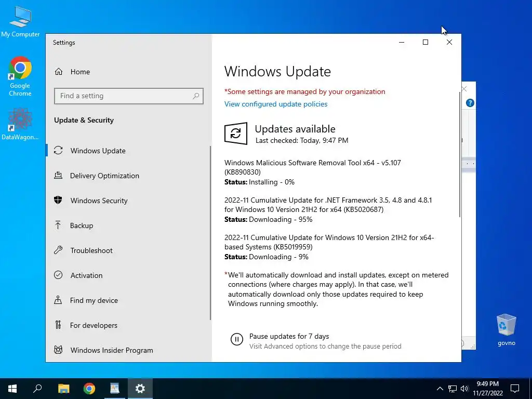
Task: Open the taskbar app next to Chrome
Action: click(115, 389)
